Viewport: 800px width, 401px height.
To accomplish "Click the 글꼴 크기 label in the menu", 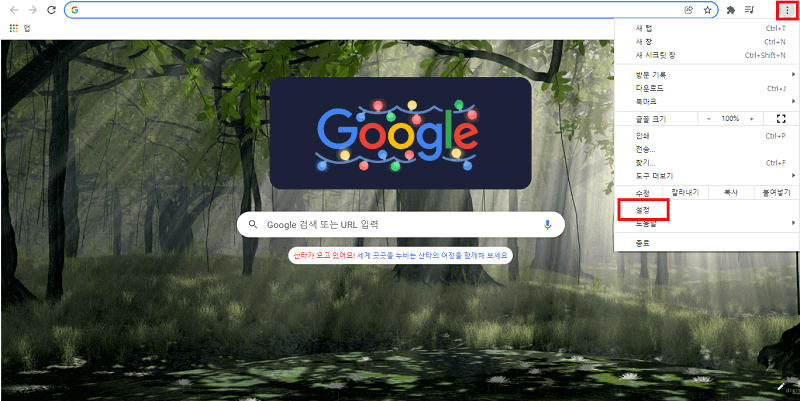I will pos(651,119).
